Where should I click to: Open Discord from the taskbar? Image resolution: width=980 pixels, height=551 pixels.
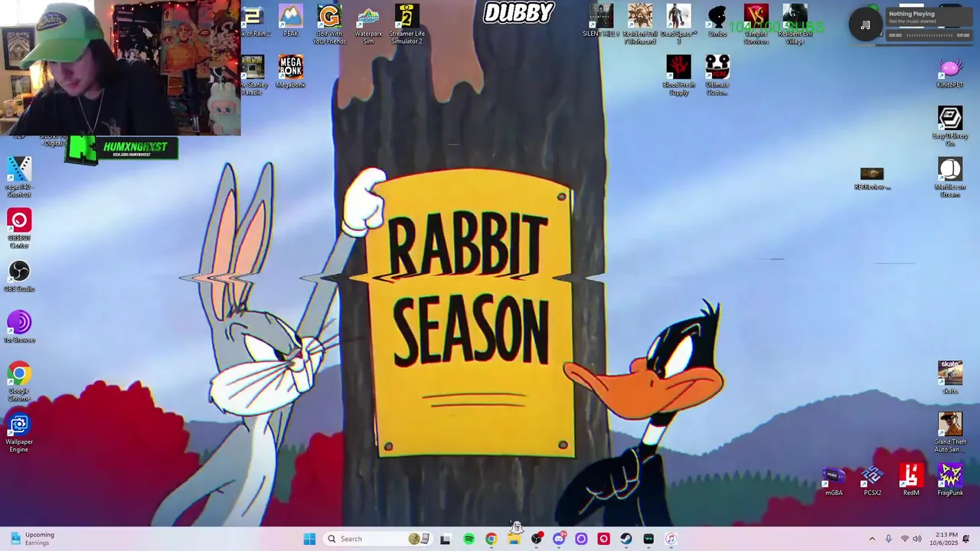tap(559, 539)
